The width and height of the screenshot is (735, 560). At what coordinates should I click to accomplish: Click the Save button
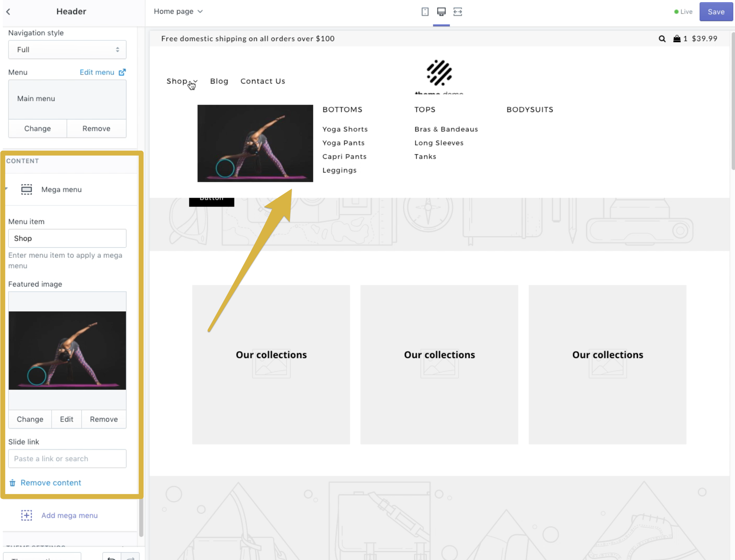coord(716,12)
